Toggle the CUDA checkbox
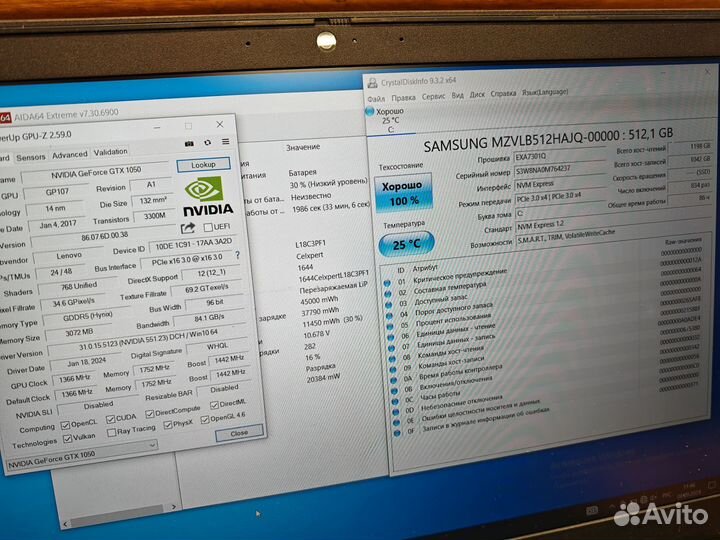Screen dimensions: 720x540 (110, 419)
